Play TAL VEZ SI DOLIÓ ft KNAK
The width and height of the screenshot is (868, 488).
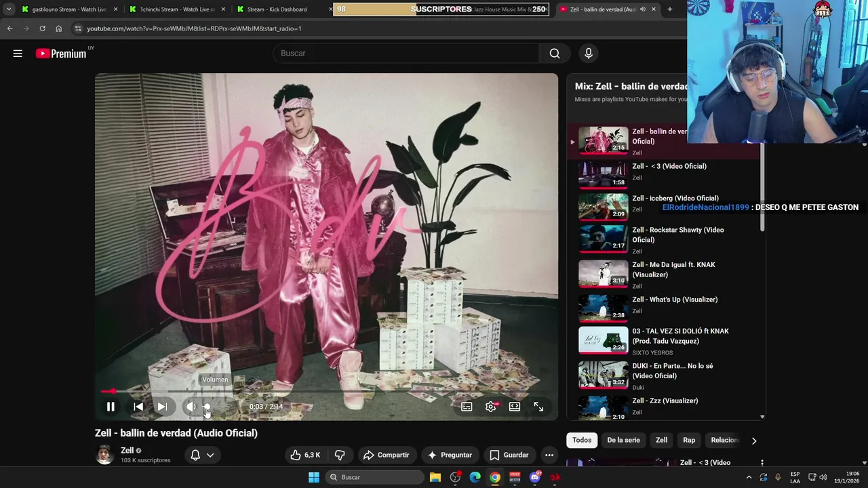click(x=665, y=340)
